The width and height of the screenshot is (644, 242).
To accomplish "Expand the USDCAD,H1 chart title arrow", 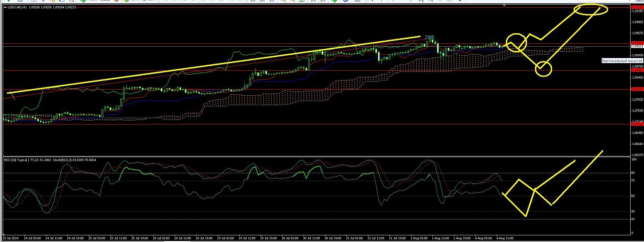I will point(5,7).
